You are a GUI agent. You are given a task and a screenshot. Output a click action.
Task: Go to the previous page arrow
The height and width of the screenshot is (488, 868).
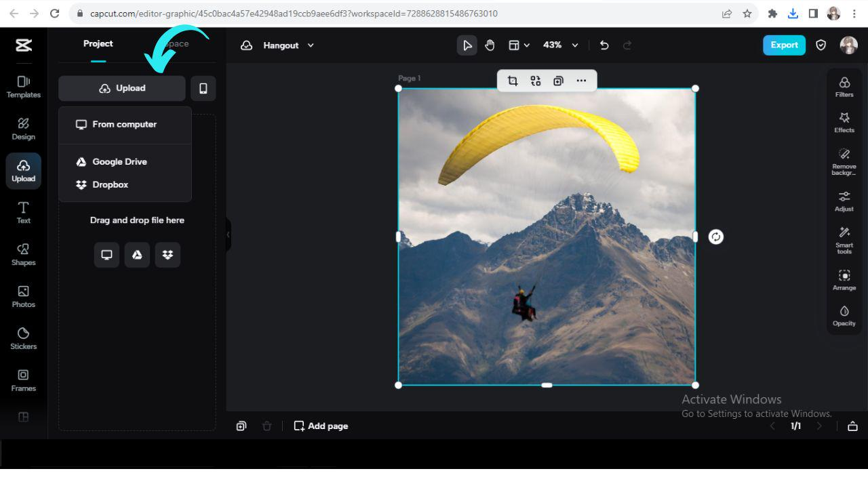coord(772,426)
